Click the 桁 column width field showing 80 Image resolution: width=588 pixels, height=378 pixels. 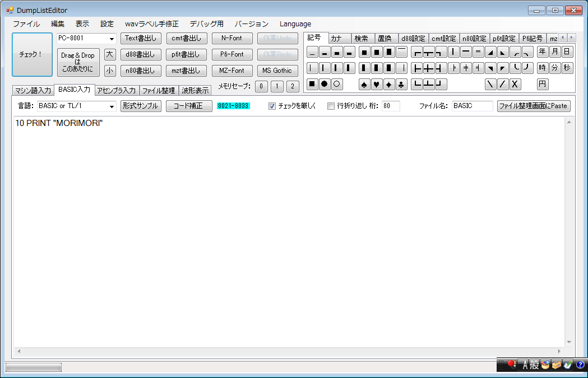391,106
